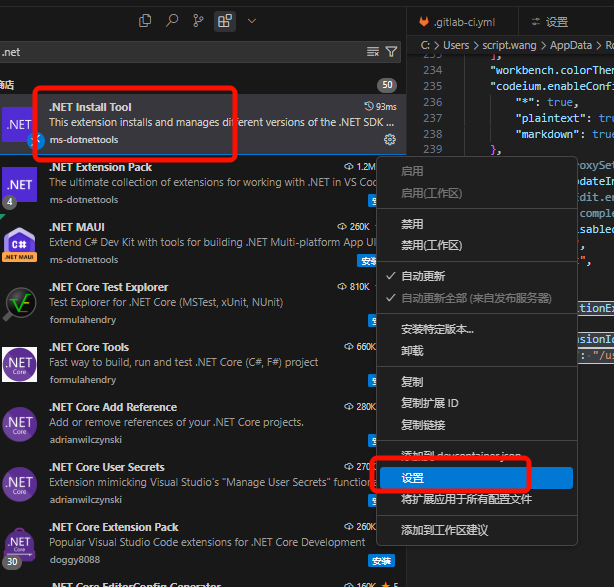
Task: Choose 禁用 in the context menu
Action: (x=477, y=224)
